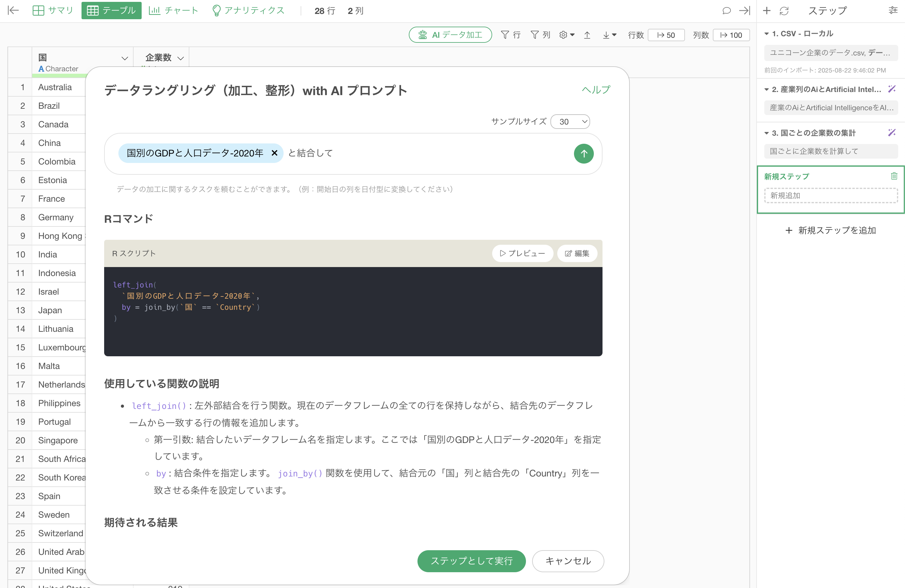The width and height of the screenshot is (905, 588).
Task: Open step panel settings sliders icon
Action: [893, 10]
